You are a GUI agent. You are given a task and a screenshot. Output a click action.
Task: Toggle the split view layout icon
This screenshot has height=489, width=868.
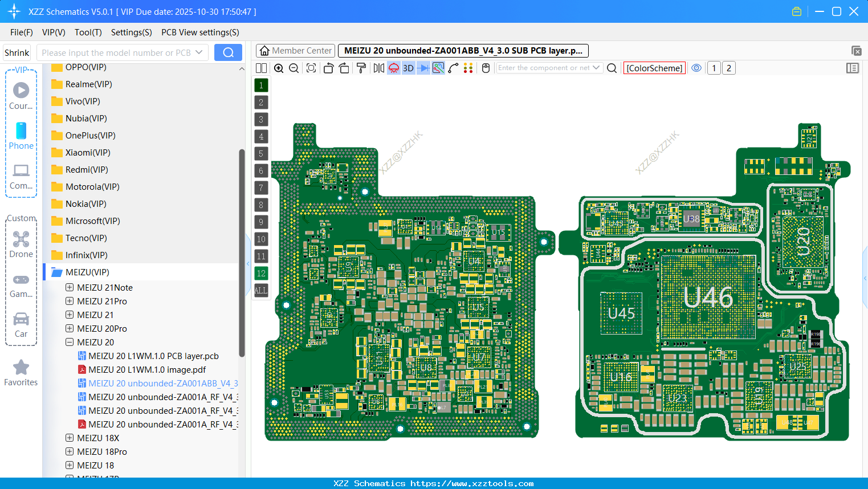[x=262, y=68]
